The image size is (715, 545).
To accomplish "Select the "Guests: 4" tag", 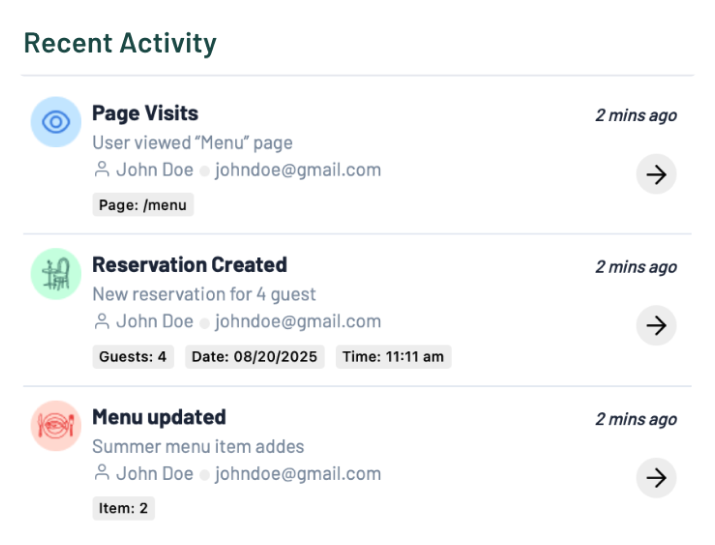I will pos(133,357).
